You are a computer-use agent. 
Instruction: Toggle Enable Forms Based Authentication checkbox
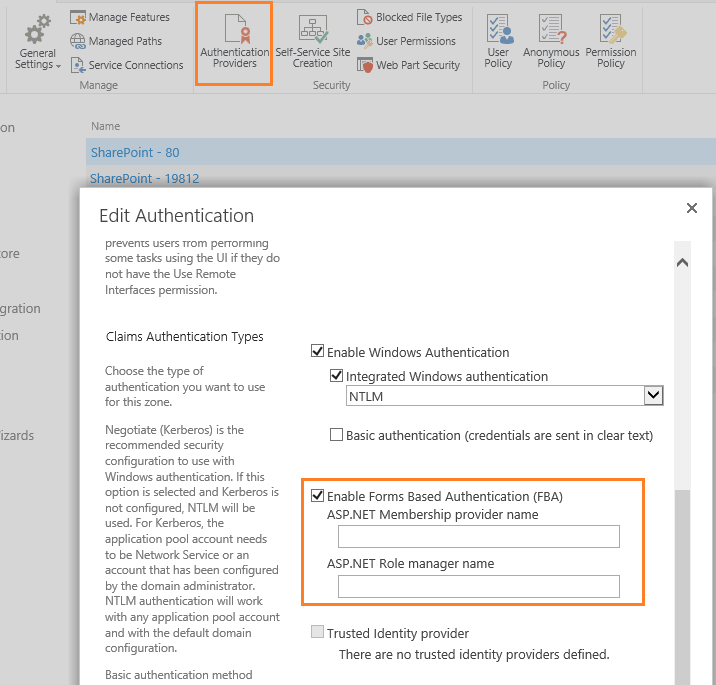click(317, 495)
